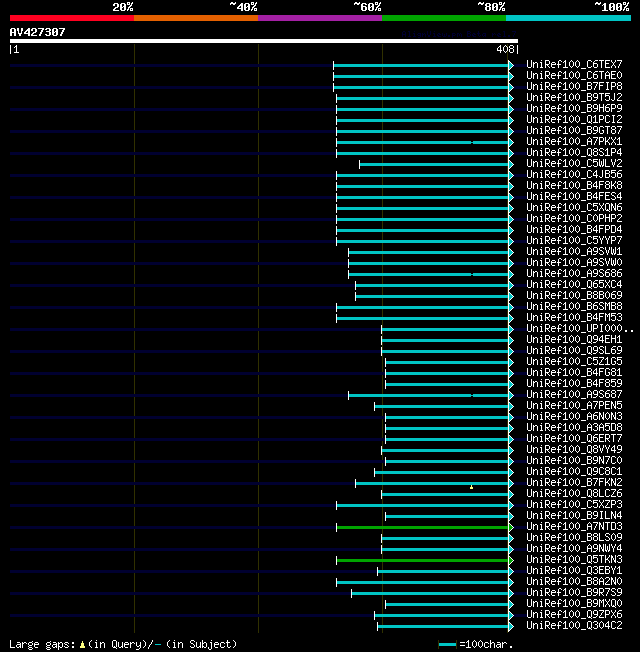Choose the UniRef100_C4JB56 subject
This screenshot has height=652, width=640.
coord(574,175)
